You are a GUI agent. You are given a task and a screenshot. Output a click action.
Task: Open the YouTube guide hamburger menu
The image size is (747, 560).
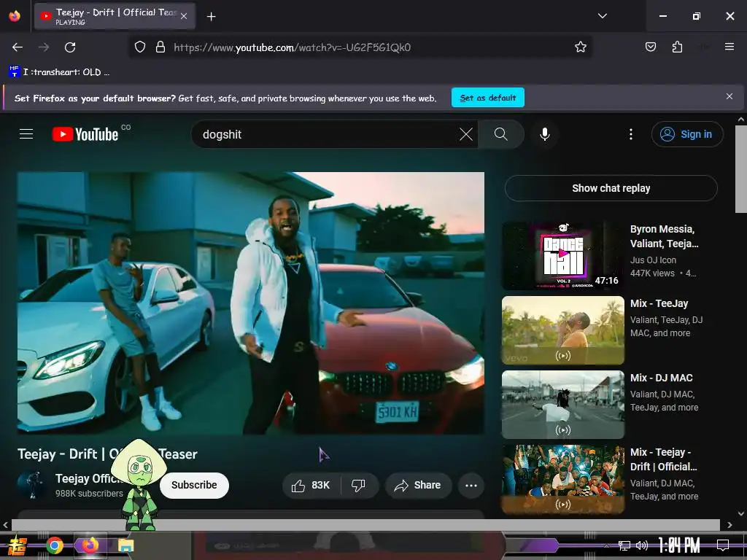(26, 134)
